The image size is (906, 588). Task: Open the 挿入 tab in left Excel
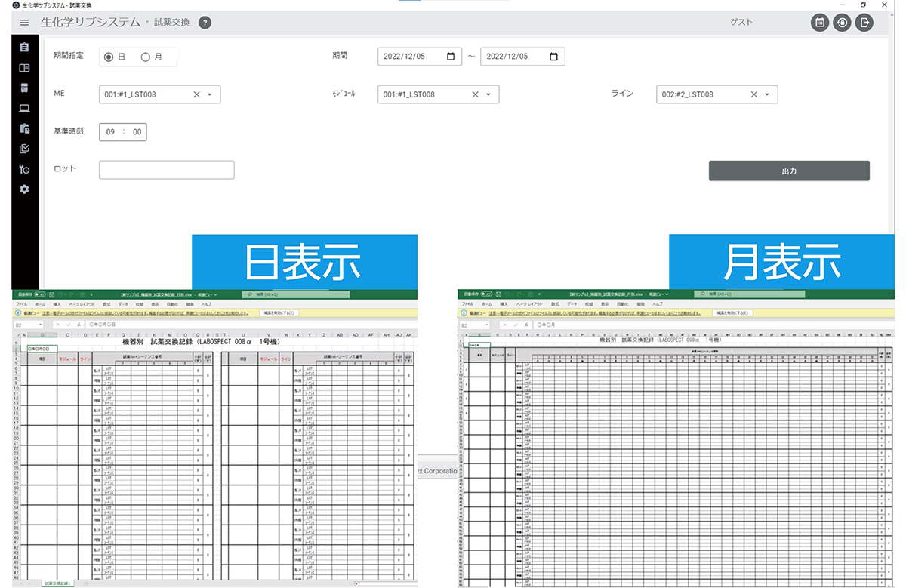click(57, 303)
